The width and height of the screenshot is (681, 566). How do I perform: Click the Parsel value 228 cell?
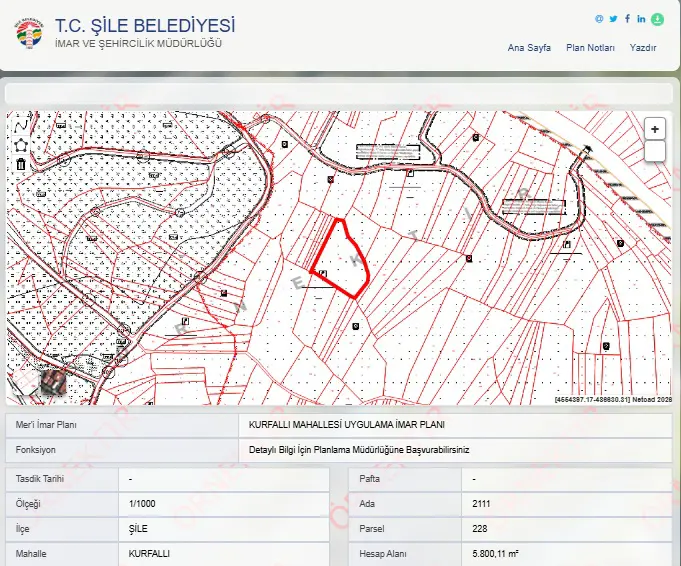[566, 529]
